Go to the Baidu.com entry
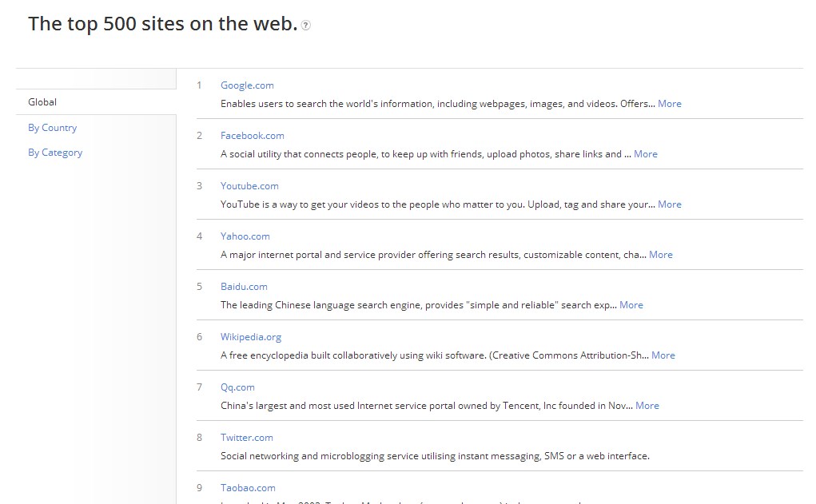Screen dimensions: 816x504 click(x=244, y=287)
